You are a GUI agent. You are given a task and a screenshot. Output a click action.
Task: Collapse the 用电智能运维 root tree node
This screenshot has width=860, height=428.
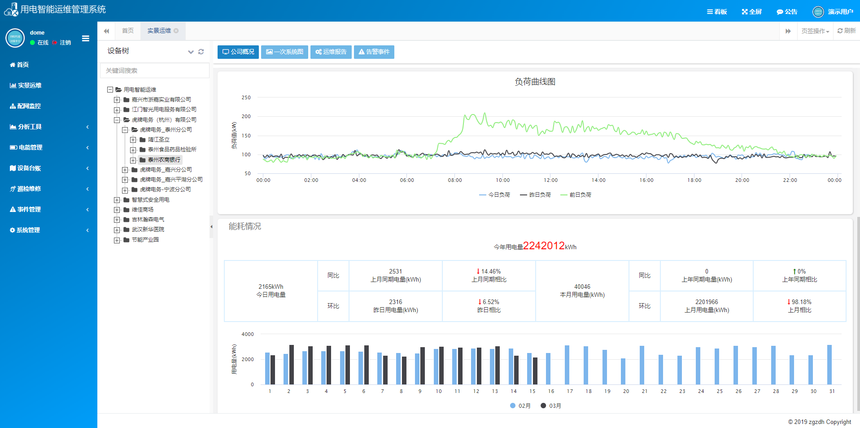(110, 89)
